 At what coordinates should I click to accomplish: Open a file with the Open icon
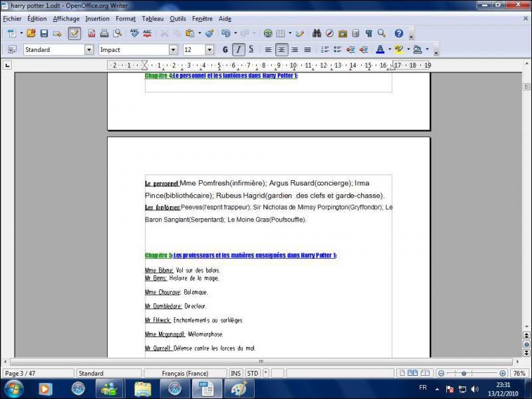(31, 33)
